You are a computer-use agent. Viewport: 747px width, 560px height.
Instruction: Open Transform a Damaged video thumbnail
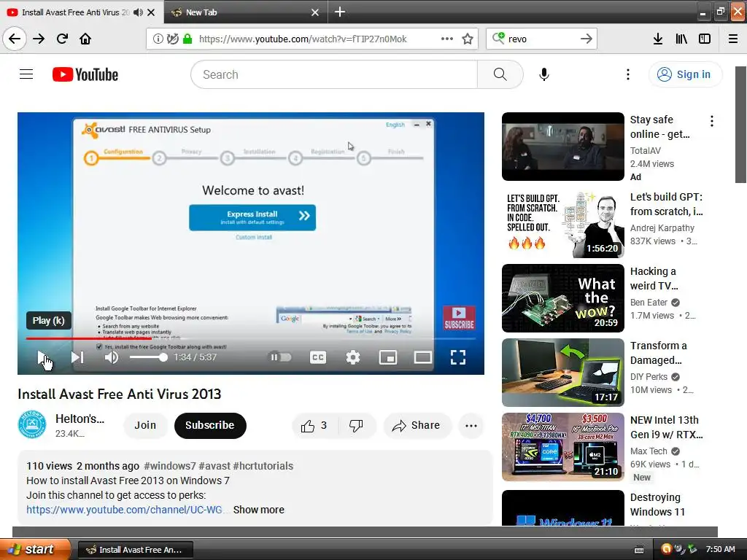pyautogui.click(x=562, y=373)
